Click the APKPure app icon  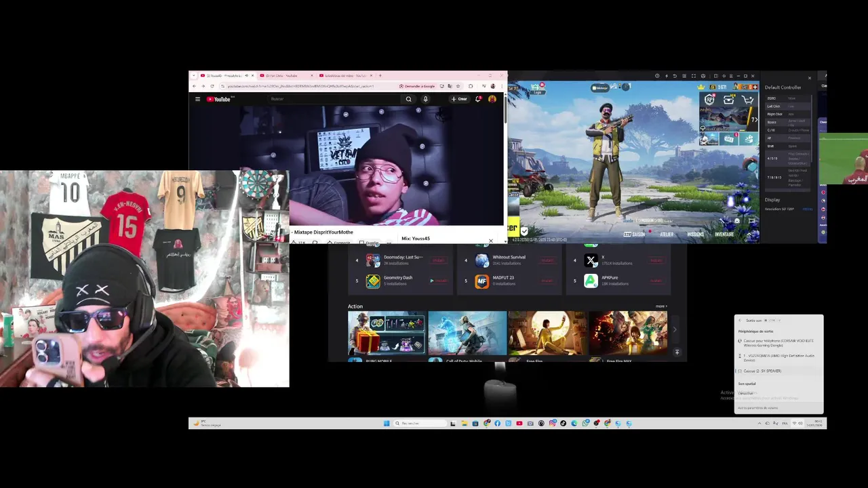pyautogui.click(x=591, y=281)
